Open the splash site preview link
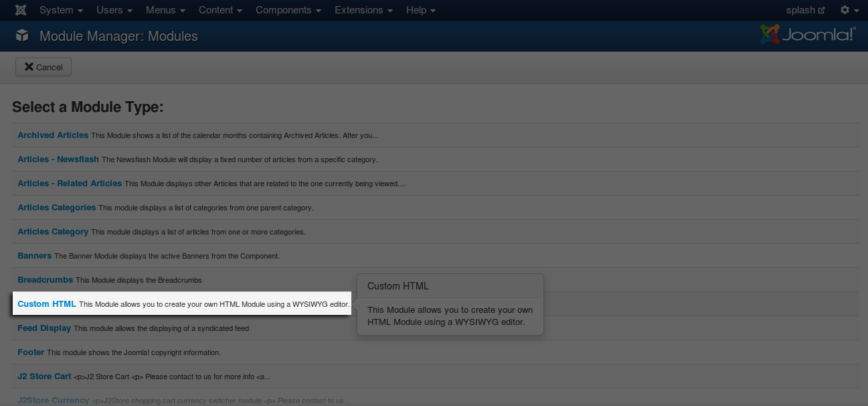The width and height of the screenshot is (868, 406). tap(805, 10)
